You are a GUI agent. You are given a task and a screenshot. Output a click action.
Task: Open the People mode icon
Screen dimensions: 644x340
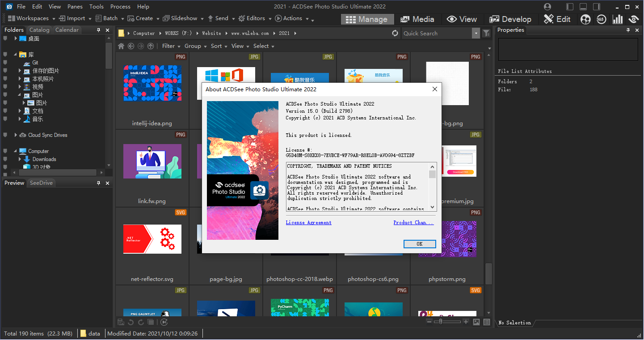[585, 19]
